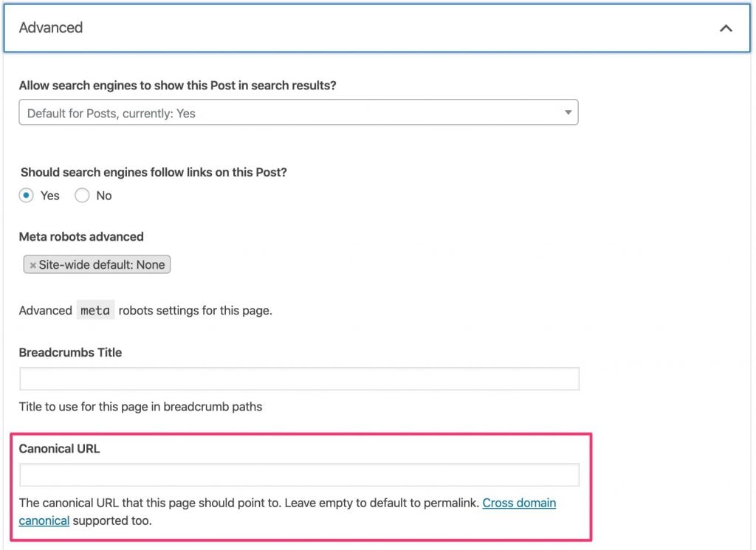Click inside the Breadcrumbs Title field
The width and height of the screenshot is (756, 550).
tap(298, 379)
